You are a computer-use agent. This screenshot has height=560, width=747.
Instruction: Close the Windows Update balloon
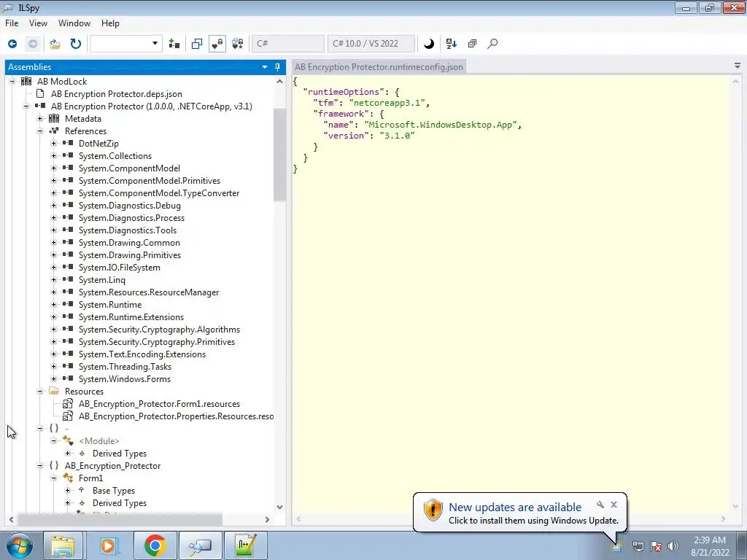pos(614,505)
